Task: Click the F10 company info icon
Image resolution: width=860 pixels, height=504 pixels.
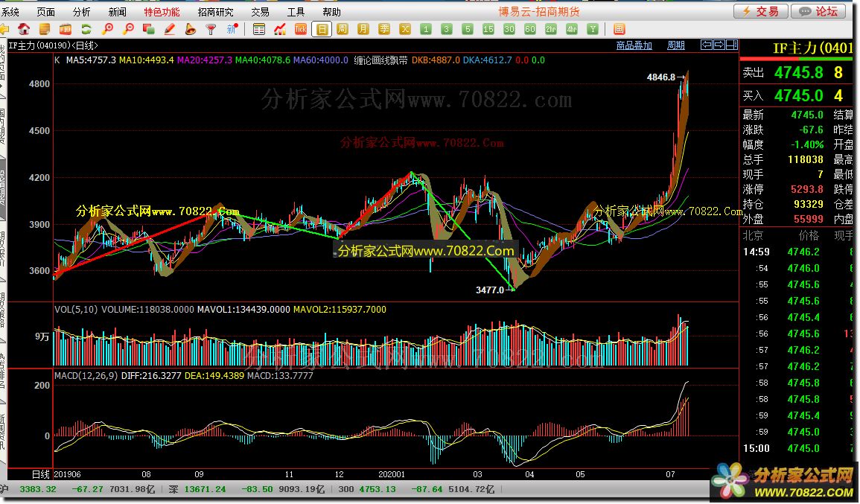Action: (66, 29)
